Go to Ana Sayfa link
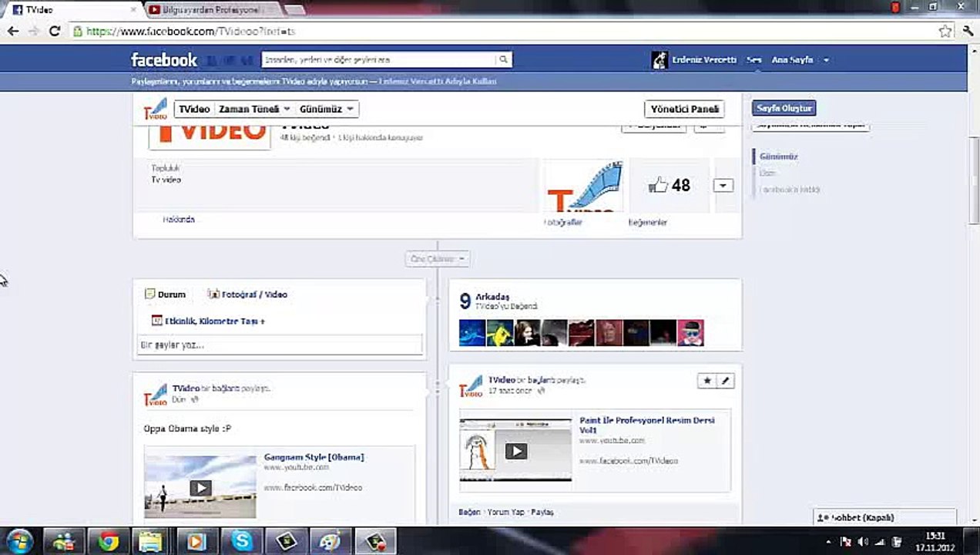The height and width of the screenshot is (555, 980). pyautogui.click(x=792, y=60)
